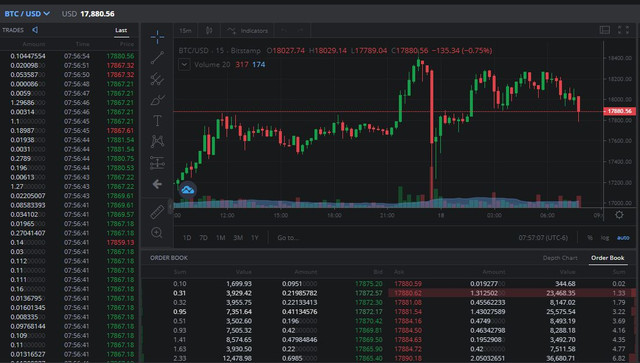Choose the pitchfork drawing tool

(157, 79)
